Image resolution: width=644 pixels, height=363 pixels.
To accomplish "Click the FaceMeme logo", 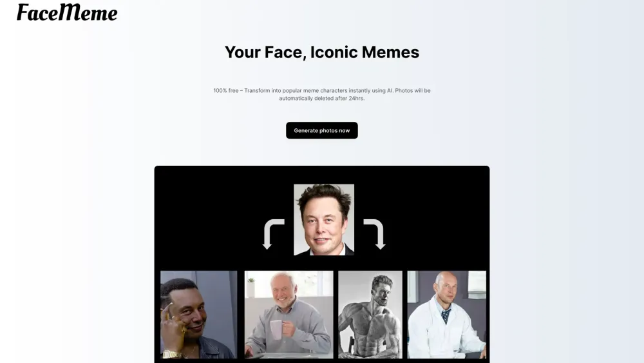I will 67,12.
